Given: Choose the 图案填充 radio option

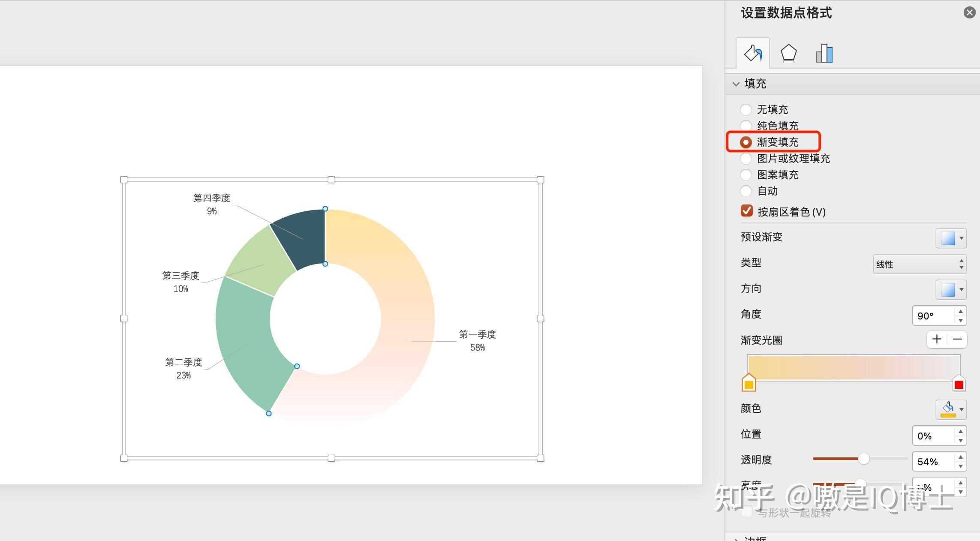Looking at the screenshot, I should pos(746,175).
